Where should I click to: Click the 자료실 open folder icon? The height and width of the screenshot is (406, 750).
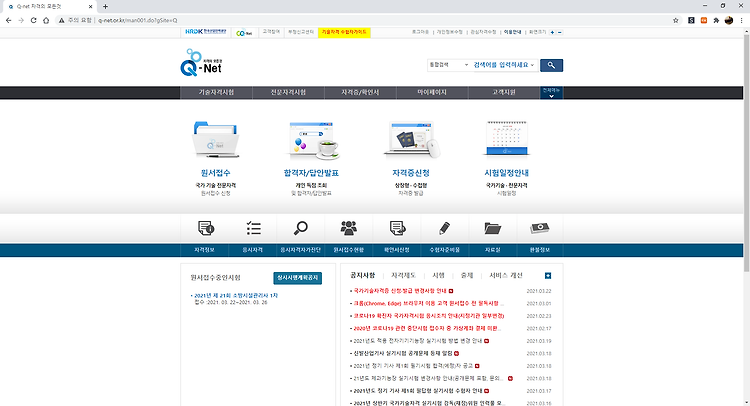492,228
